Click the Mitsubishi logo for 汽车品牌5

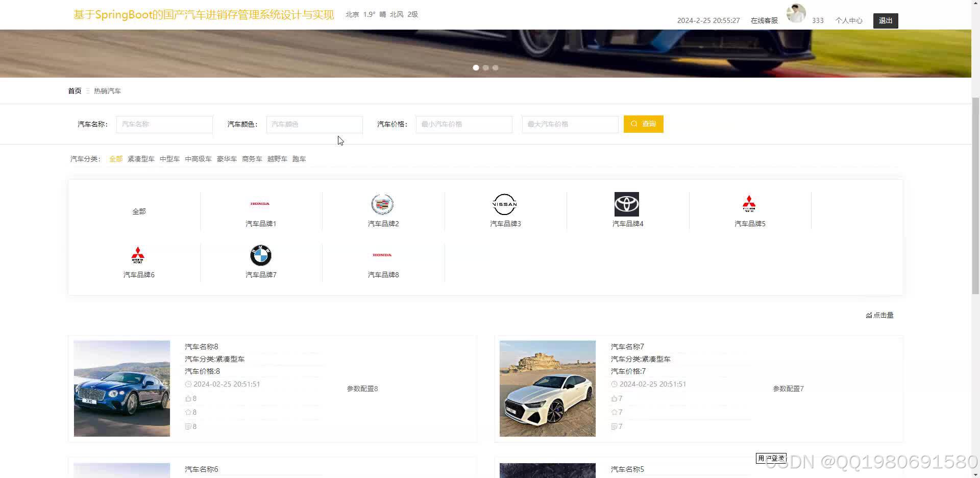(749, 204)
